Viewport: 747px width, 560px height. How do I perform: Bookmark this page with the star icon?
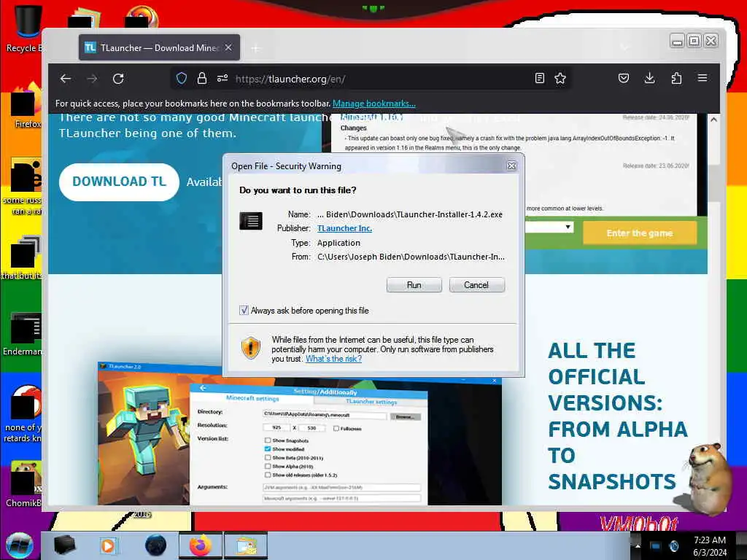pyautogui.click(x=560, y=78)
